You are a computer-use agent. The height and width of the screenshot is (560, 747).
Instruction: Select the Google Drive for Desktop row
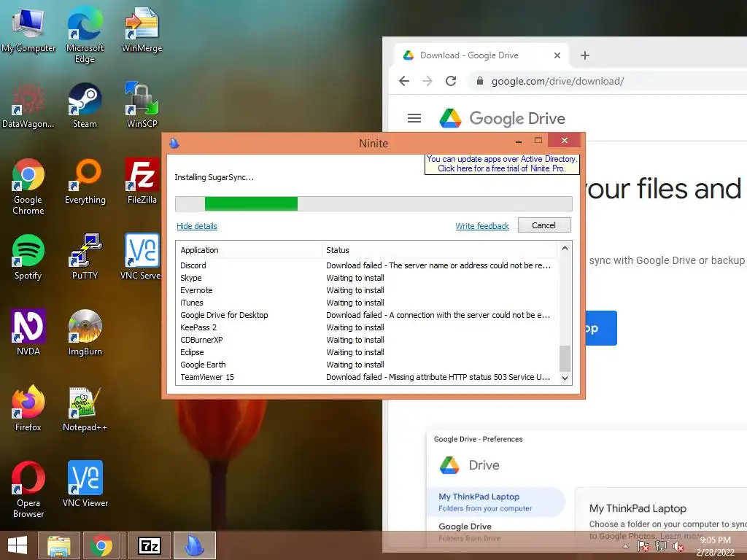367,315
